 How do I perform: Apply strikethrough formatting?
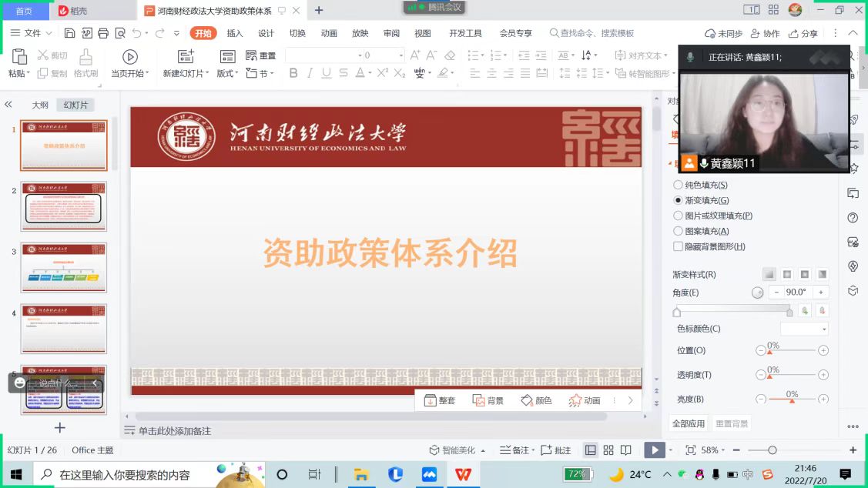[x=344, y=73]
